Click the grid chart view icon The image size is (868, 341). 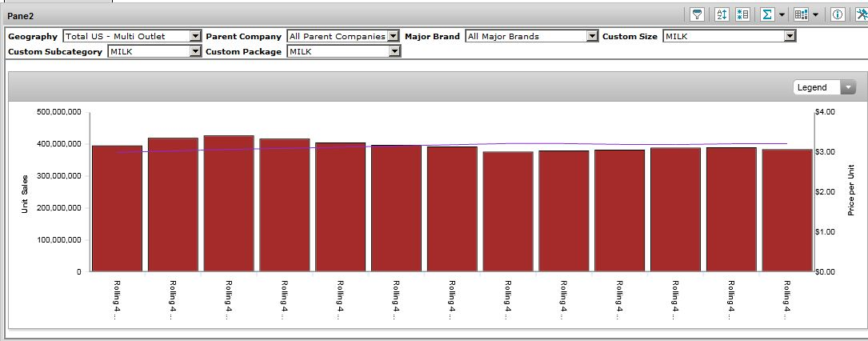click(802, 14)
